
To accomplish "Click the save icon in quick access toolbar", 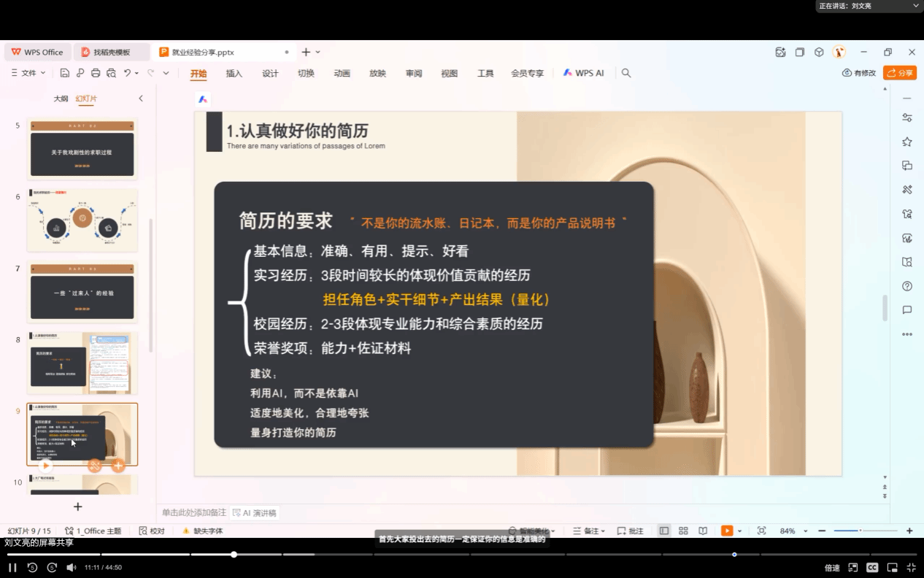I will pyautogui.click(x=65, y=73).
